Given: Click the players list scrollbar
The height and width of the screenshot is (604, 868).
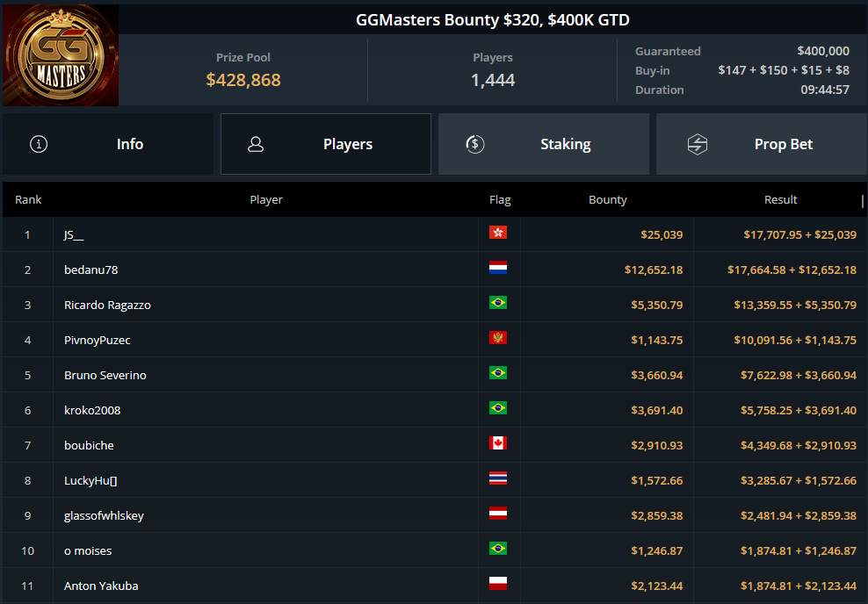Looking at the screenshot, I should [863, 201].
